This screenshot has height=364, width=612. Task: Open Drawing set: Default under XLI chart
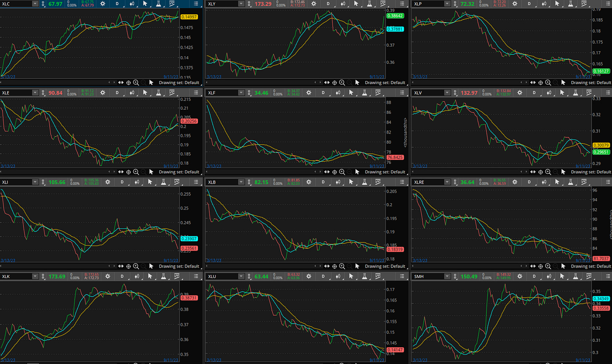pos(179,266)
